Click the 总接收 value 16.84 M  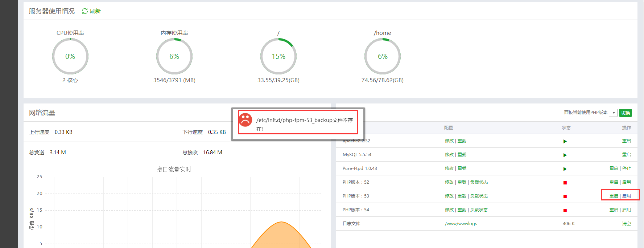tap(212, 153)
